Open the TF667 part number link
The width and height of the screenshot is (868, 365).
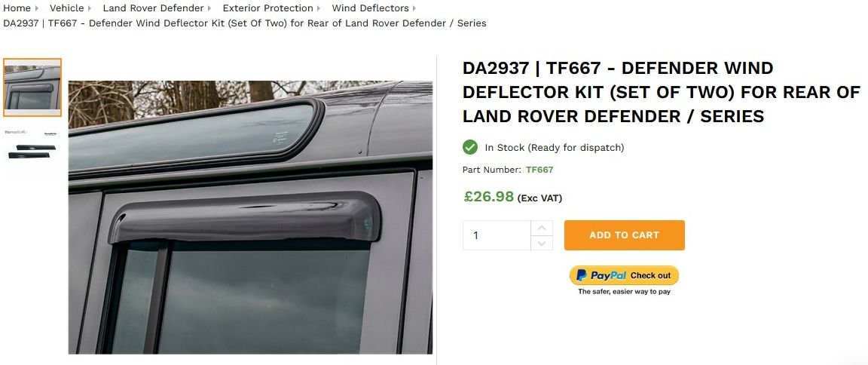tap(539, 170)
